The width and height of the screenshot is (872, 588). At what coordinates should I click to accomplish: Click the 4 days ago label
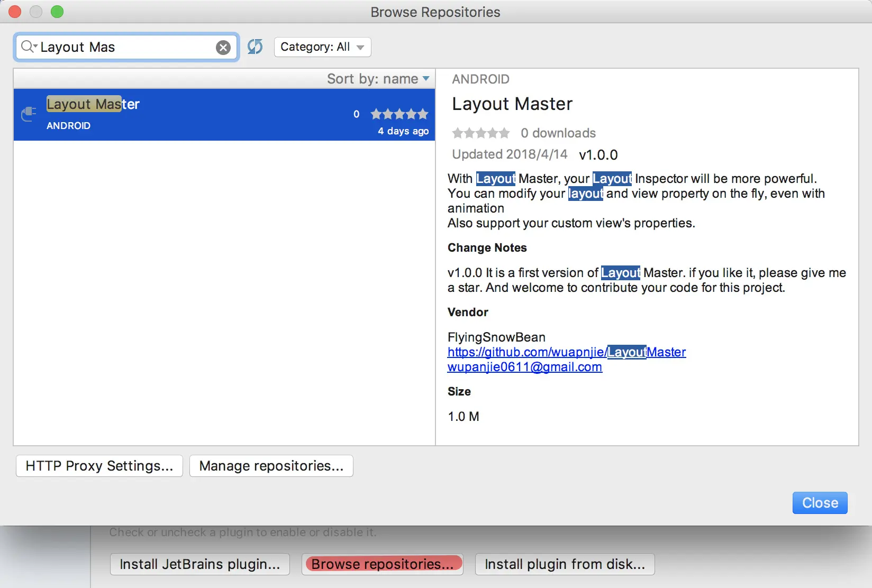(x=403, y=131)
